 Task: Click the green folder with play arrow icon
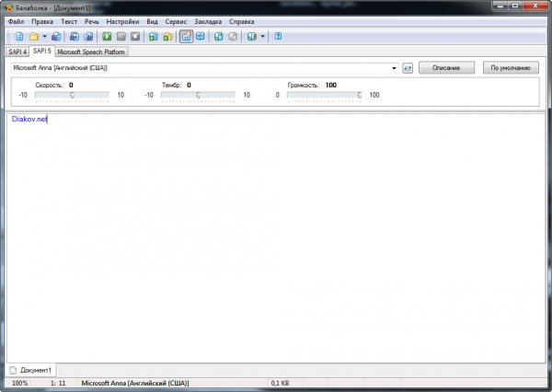coord(168,37)
